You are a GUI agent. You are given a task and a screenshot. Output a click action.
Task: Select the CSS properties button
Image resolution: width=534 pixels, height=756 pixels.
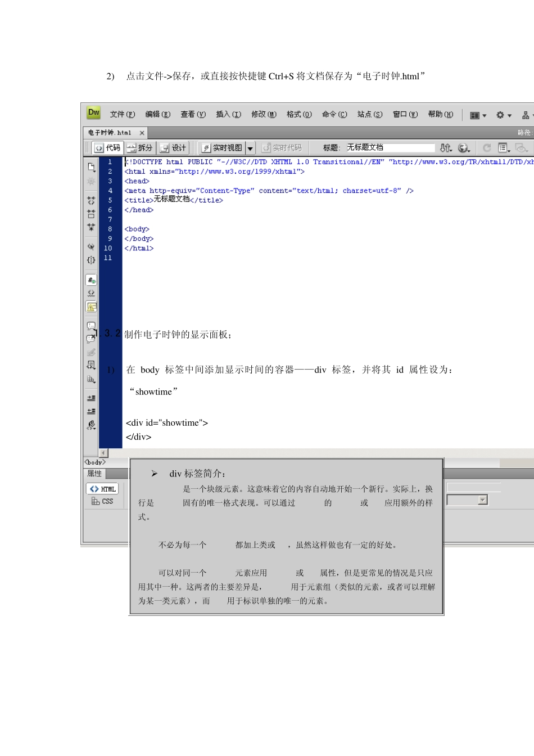102,501
